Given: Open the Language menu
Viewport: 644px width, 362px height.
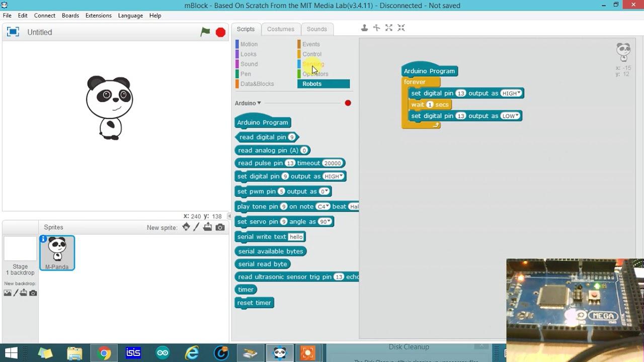Looking at the screenshot, I should click(x=130, y=16).
